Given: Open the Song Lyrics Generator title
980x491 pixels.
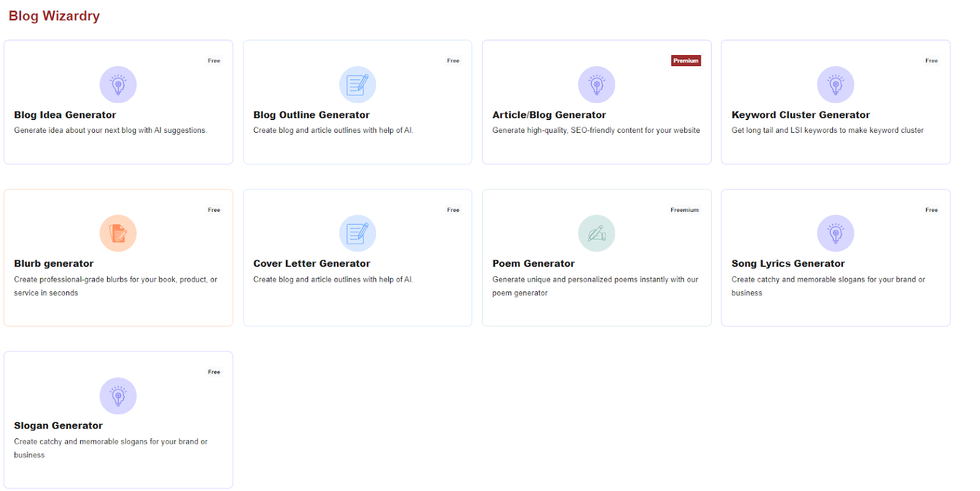Looking at the screenshot, I should (788, 264).
